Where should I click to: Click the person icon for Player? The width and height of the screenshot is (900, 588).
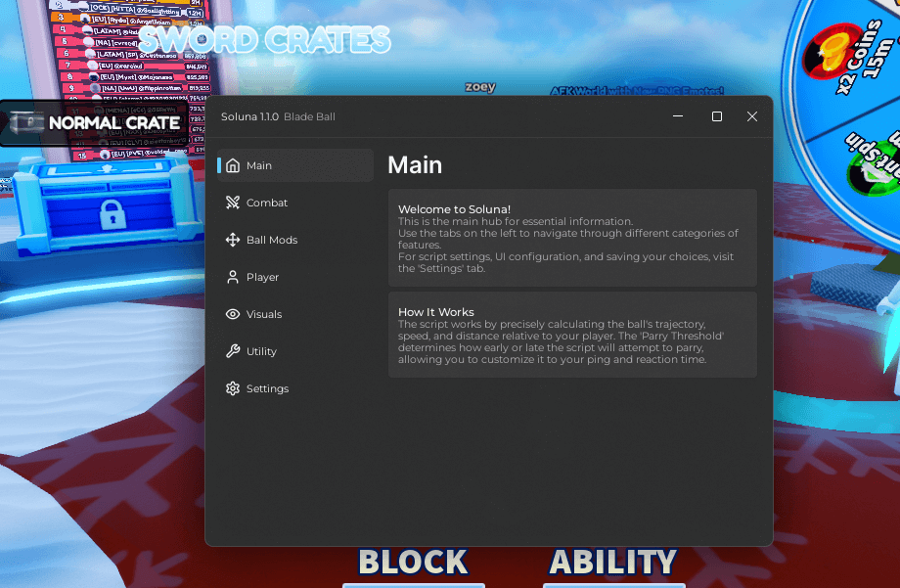point(233,277)
